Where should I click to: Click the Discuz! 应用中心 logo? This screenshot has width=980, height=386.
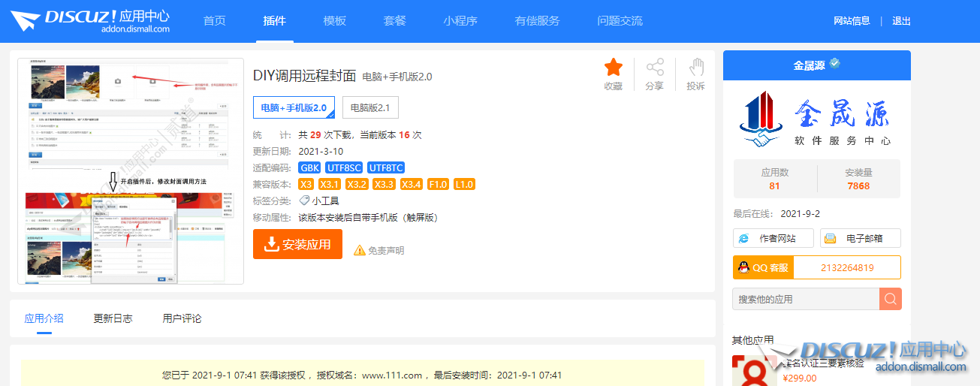coord(90,21)
